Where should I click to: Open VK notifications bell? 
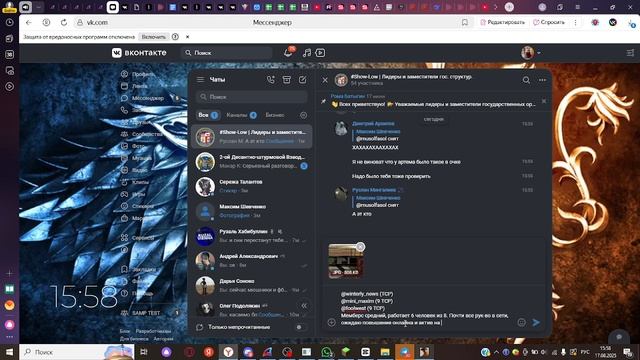coord(288,53)
